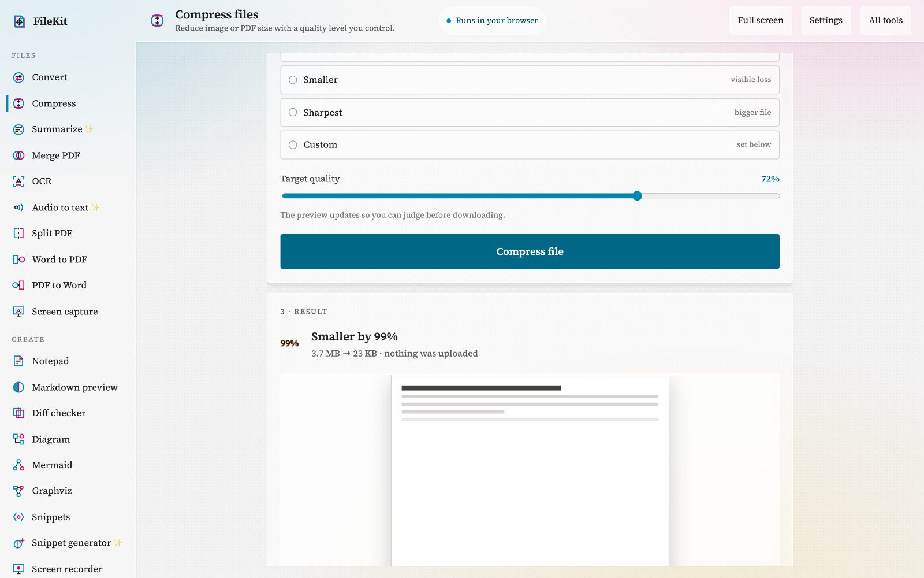Choose the Custom quality option

[x=530, y=144]
